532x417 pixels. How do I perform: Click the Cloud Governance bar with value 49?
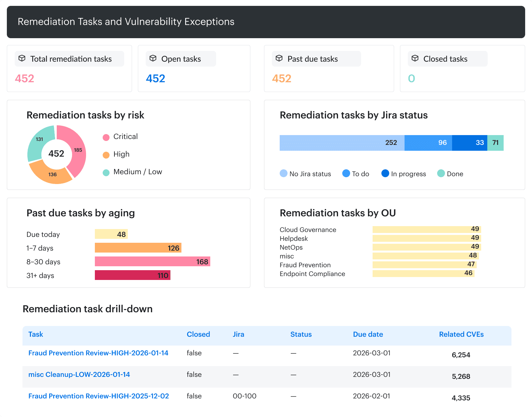pyautogui.click(x=427, y=229)
